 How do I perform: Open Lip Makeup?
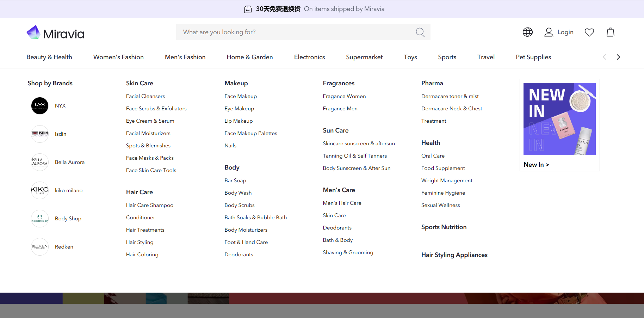239,121
